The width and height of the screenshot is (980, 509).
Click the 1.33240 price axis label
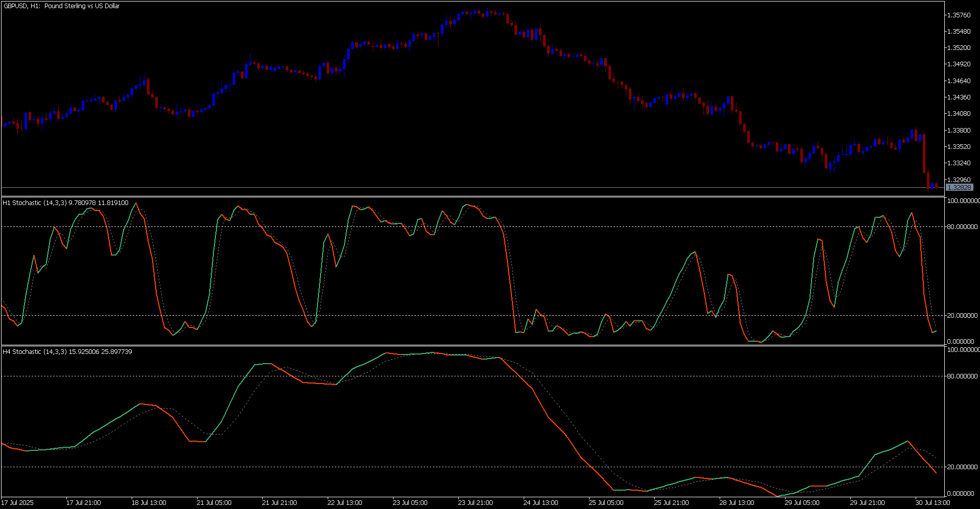click(x=959, y=163)
